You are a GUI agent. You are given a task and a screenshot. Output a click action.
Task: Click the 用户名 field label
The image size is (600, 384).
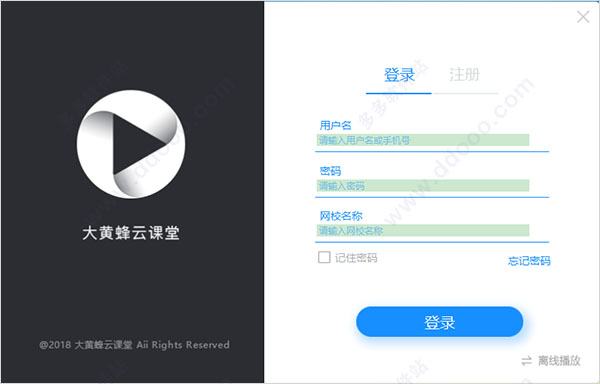click(336, 125)
